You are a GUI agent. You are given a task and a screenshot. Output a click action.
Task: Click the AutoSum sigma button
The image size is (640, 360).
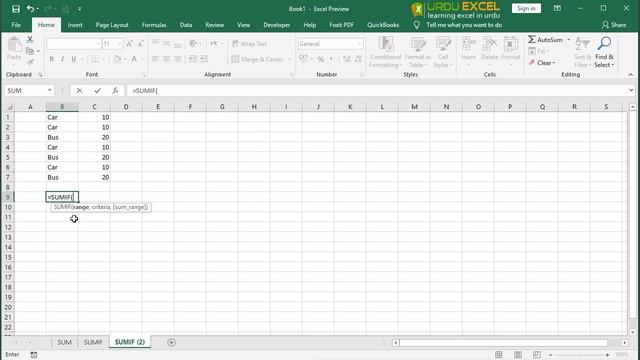(545, 40)
